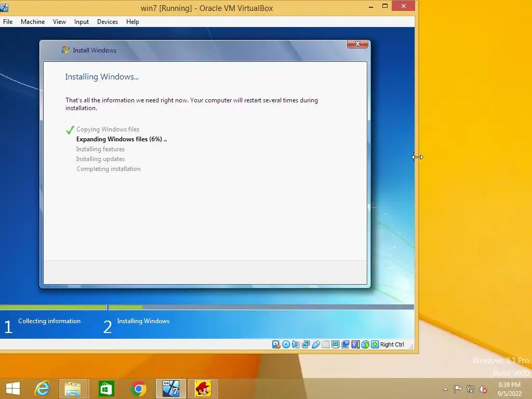Click the 'Expanding Windows files (6%)' step

122,139
